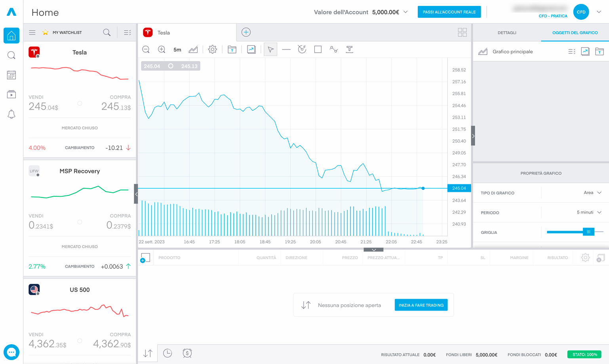
Task: Click Inizia a Fare Trading button
Action: 421,305
